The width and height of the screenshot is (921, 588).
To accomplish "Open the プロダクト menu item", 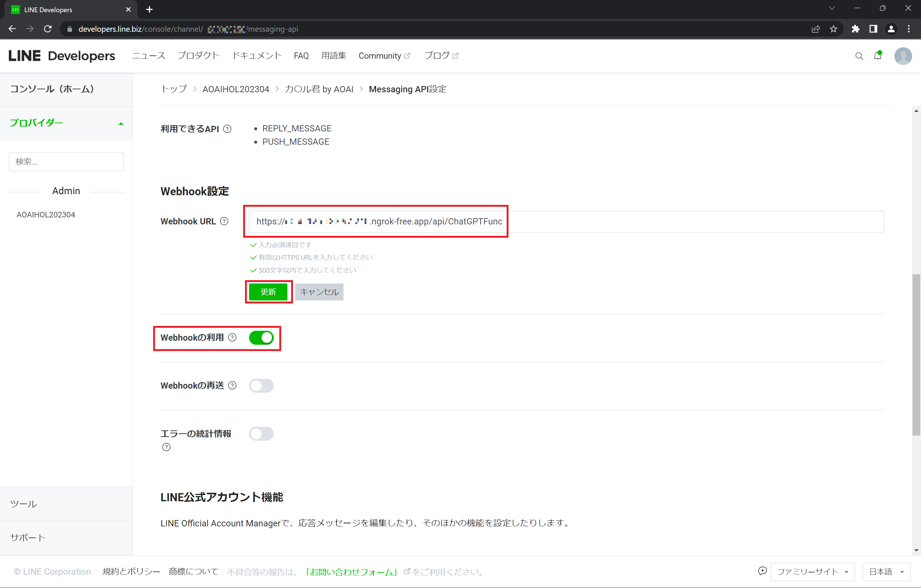I will pyautogui.click(x=198, y=56).
